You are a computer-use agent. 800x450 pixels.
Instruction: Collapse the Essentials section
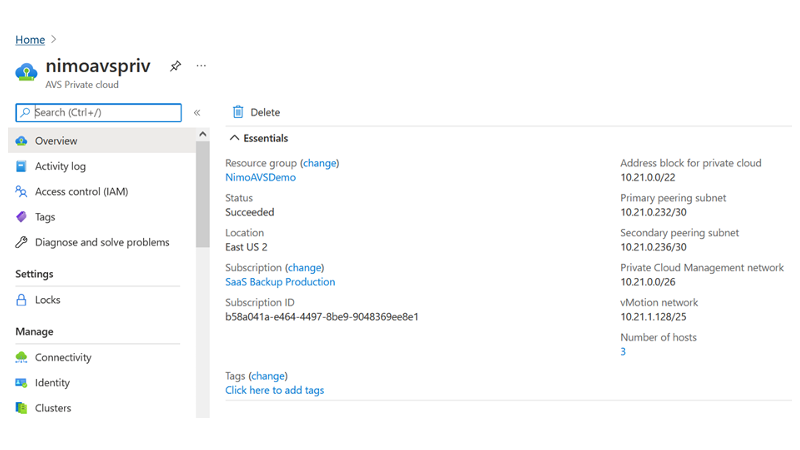(234, 138)
